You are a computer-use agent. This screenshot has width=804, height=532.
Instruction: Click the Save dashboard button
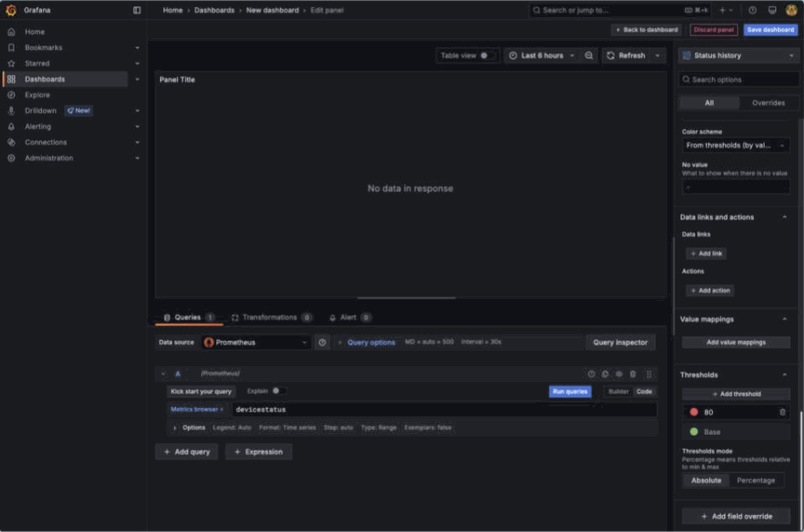(770, 29)
